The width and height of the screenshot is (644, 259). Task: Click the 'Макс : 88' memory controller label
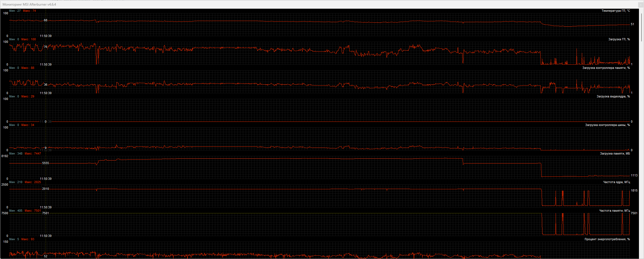[x=28, y=68]
